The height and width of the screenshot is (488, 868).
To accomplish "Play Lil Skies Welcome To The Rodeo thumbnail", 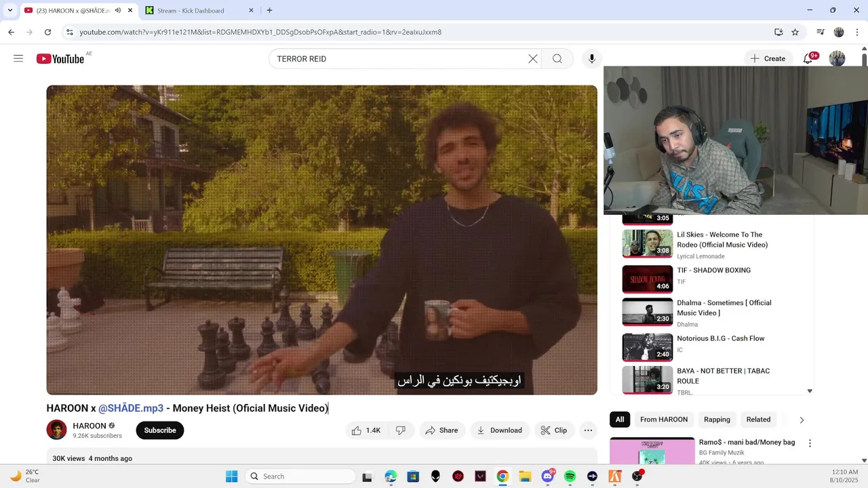I will coord(648,244).
